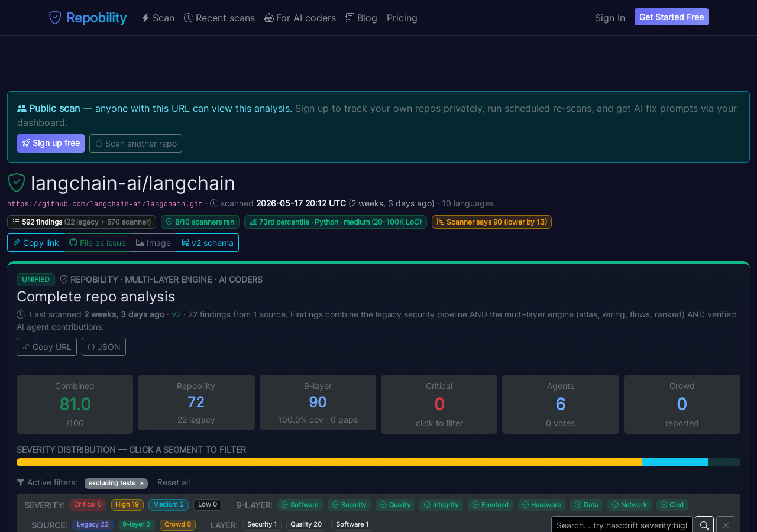This screenshot has width=757, height=532.
Task: Click the 73rd percentile Python badge
Action: [335, 222]
